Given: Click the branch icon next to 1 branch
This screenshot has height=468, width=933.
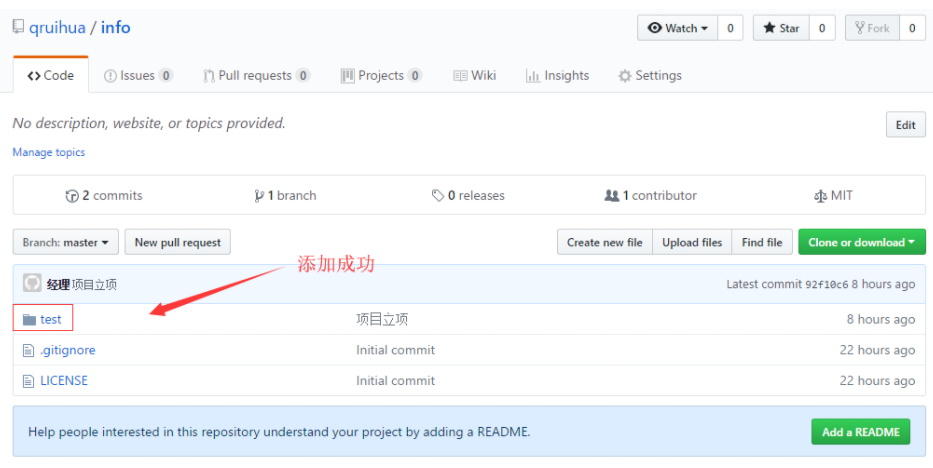Looking at the screenshot, I should 259,196.
